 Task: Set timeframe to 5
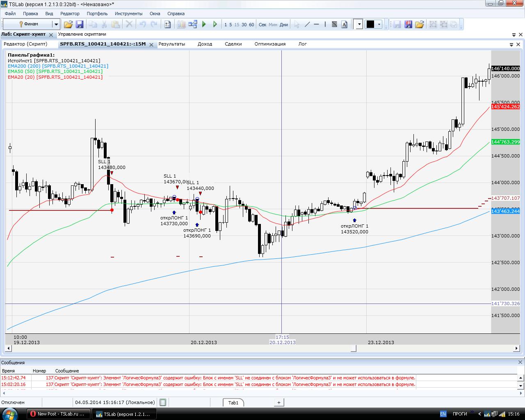point(231,25)
